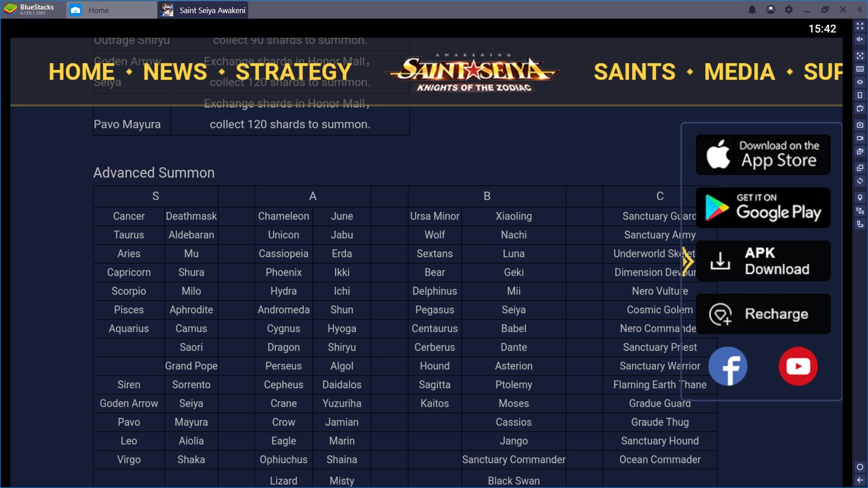Click the lock mouse cursor icon in sidebar
868x488 pixels.
(x=860, y=56)
